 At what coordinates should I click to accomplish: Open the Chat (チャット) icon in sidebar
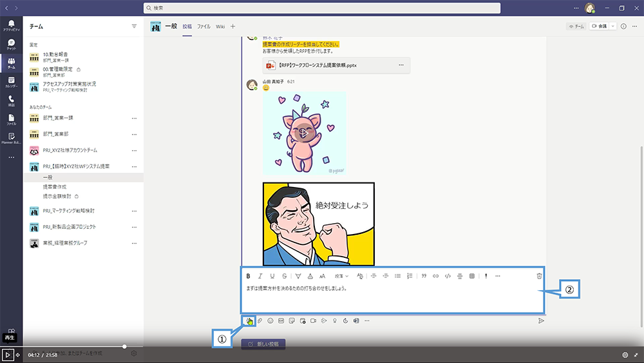tap(11, 44)
